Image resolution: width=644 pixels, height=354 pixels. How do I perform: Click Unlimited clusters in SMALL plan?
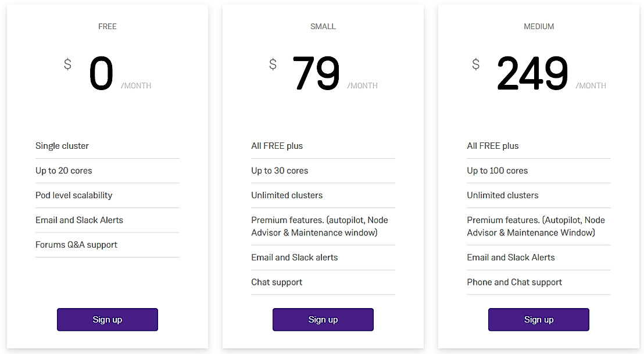click(x=287, y=195)
